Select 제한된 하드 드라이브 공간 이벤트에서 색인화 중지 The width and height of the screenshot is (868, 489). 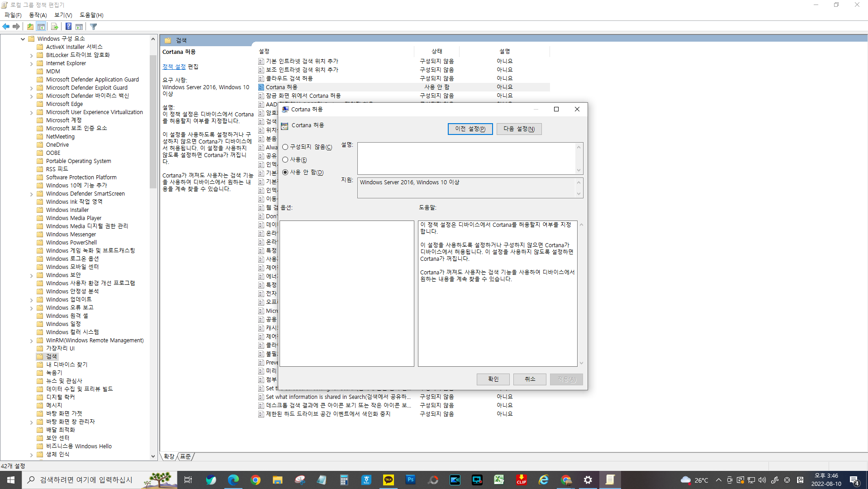tap(328, 414)
